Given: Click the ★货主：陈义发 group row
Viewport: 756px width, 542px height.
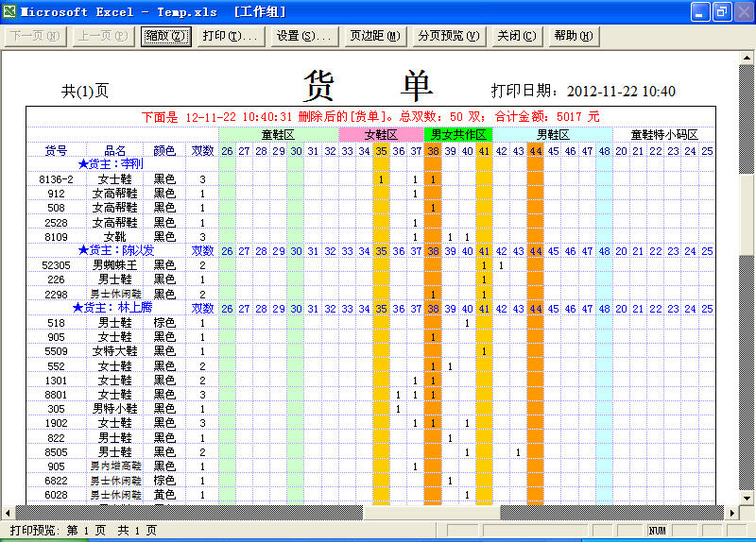Looking at the screenshot, I should (116, 250).
